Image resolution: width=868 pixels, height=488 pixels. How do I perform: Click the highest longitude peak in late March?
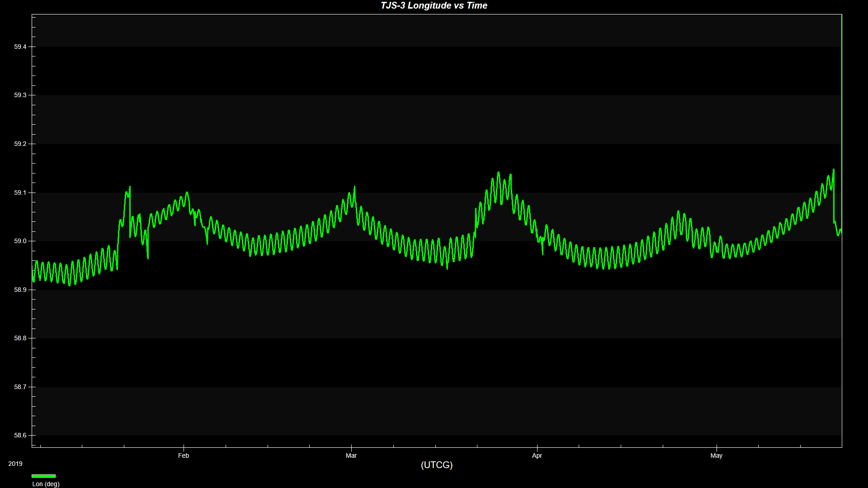click(x=498, y=173)
